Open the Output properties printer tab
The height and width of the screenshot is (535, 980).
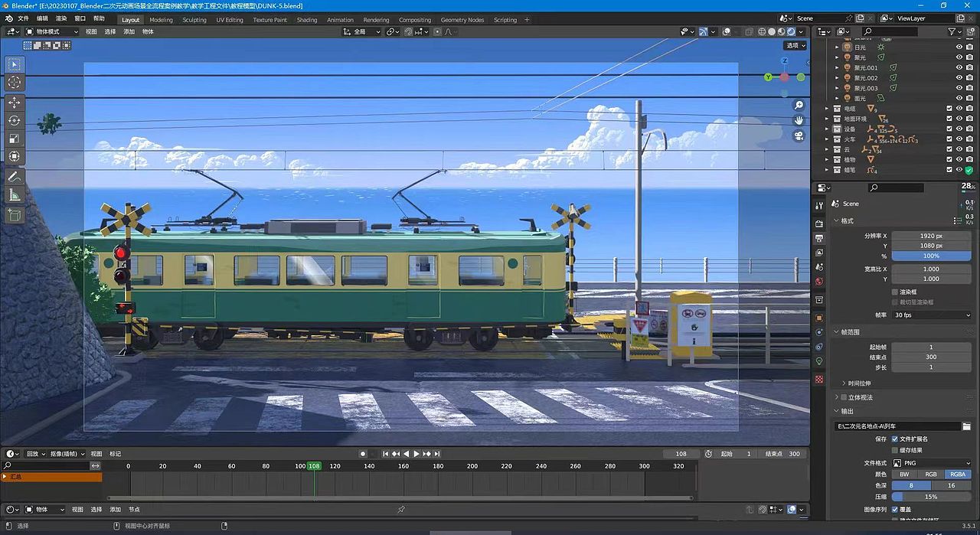coord(819,238)
